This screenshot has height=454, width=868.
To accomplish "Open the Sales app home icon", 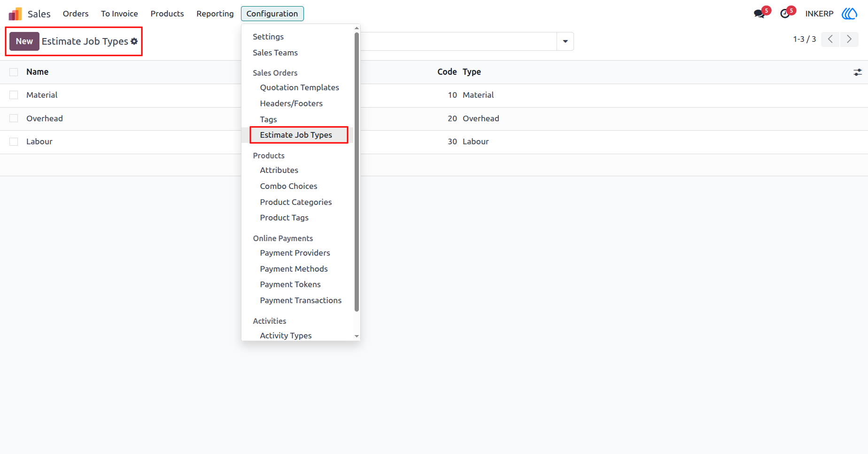I will pos(15,14).
